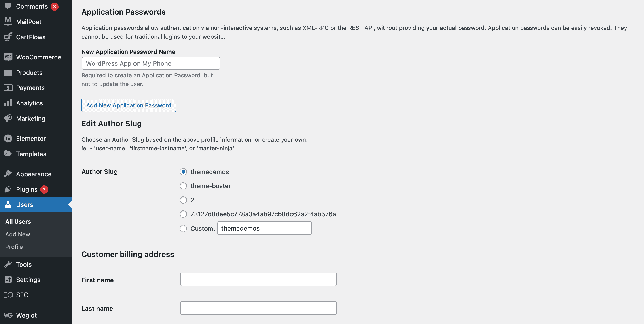This screenshot has width=644, height=324.
Task: Click Profile submenu item
Action: 14,246
